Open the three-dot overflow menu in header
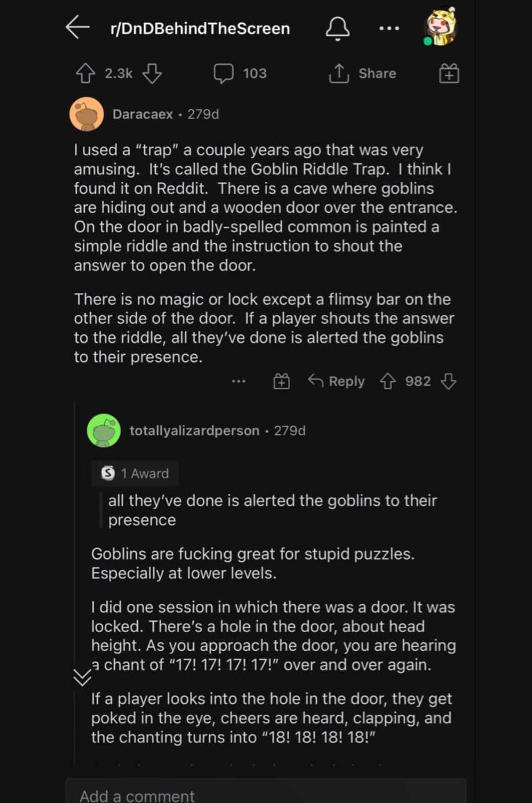 point(389,29)
